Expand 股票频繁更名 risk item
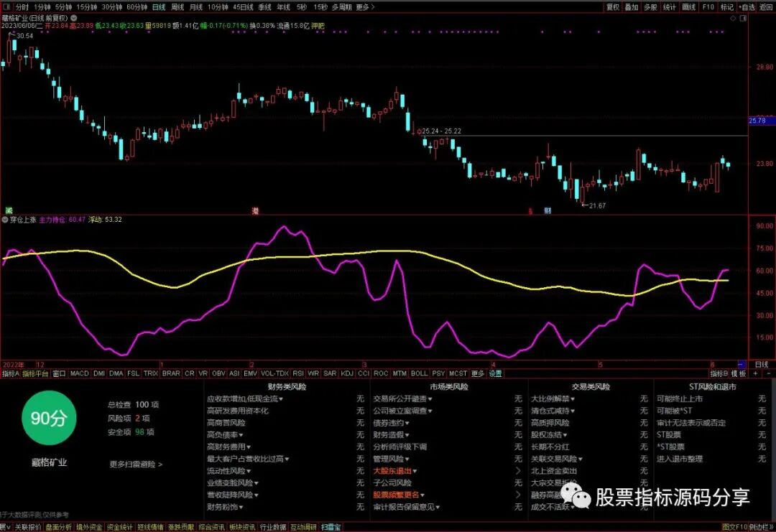 399,495
